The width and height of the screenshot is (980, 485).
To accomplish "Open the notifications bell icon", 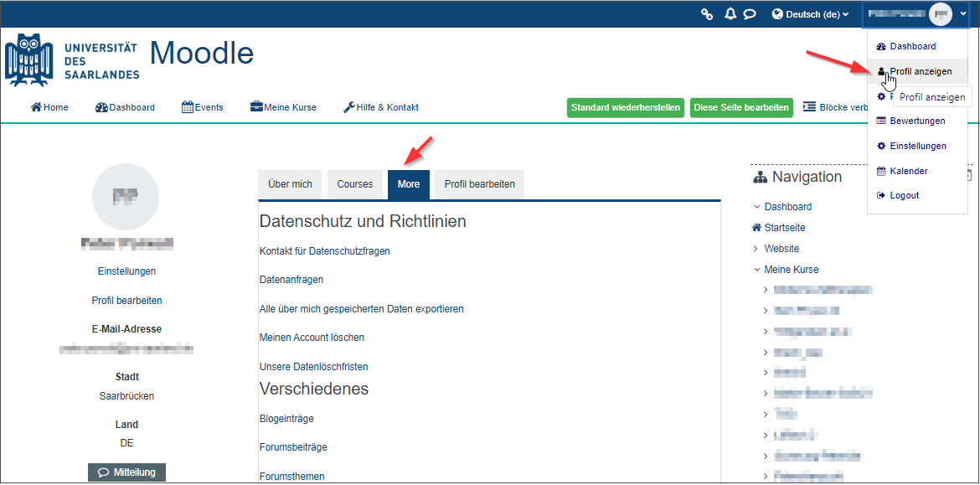I will [729, 14].
